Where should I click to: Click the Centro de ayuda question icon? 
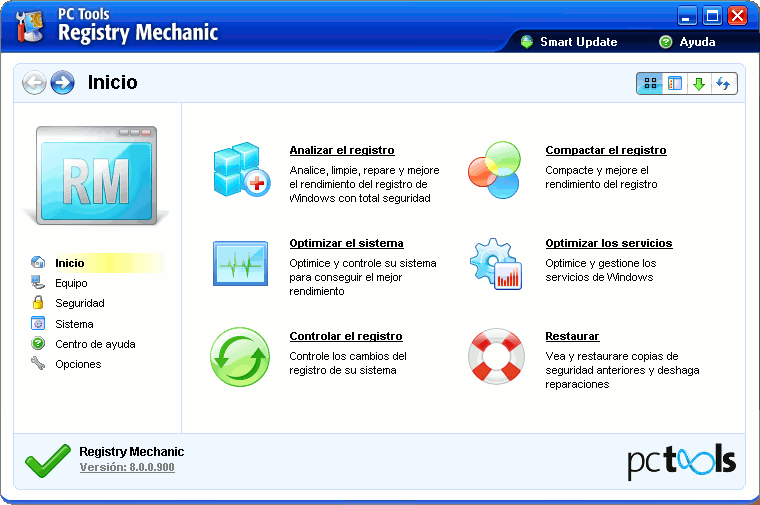(x=38, y=344)
